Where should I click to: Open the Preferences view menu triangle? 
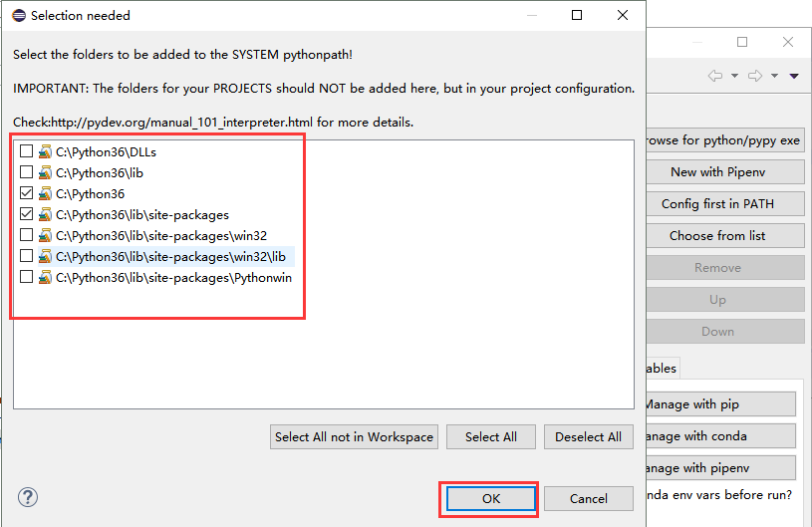pos(794,76)
